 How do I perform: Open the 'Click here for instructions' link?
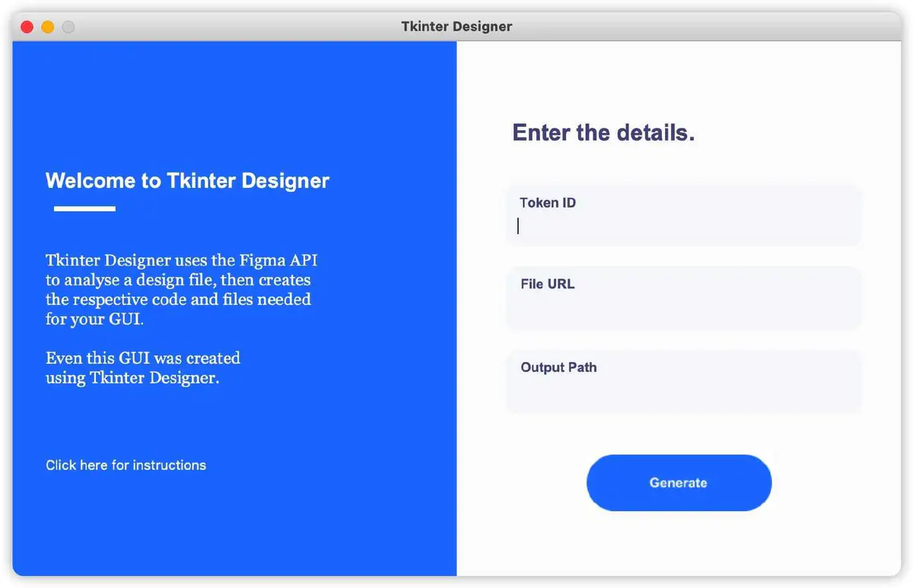[126, 465]
